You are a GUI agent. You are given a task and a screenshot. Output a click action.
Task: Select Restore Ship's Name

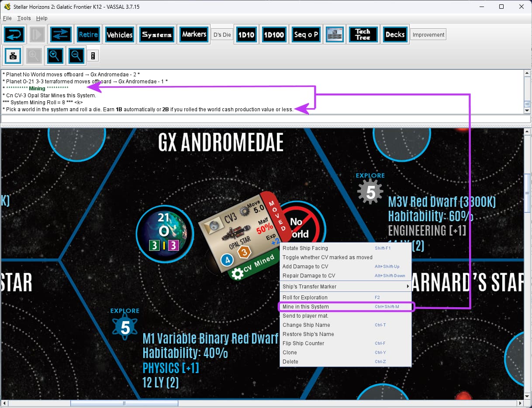[345, 334]
